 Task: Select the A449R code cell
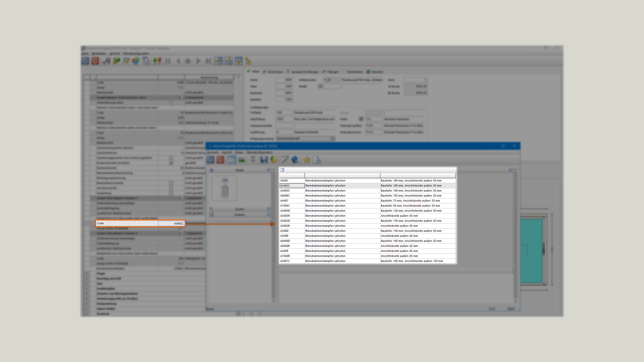point(292,251)
